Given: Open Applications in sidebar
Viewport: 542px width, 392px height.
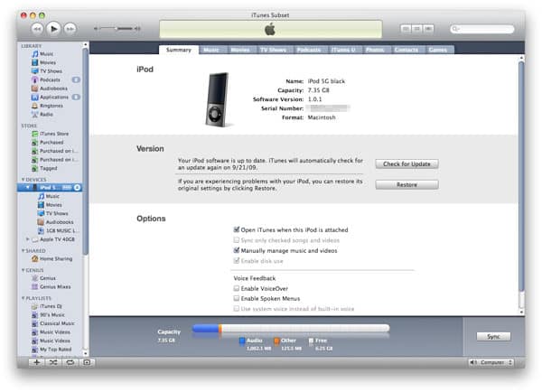Looking at the screenshot, I should 54,98.
